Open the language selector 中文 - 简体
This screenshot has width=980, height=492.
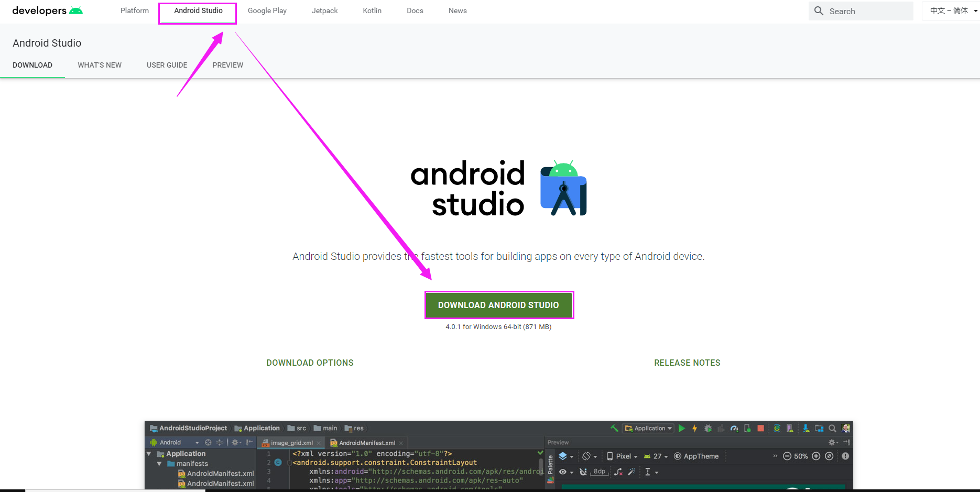coord(951,10)
